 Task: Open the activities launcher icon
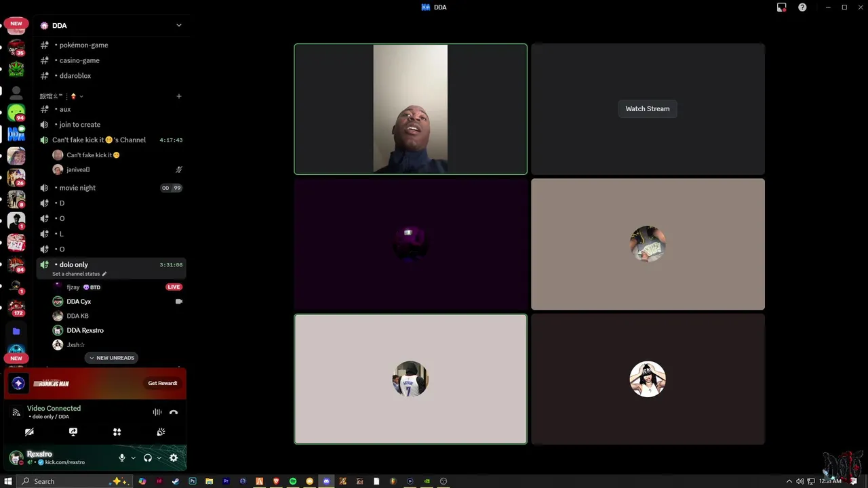[x=117, y=432]
